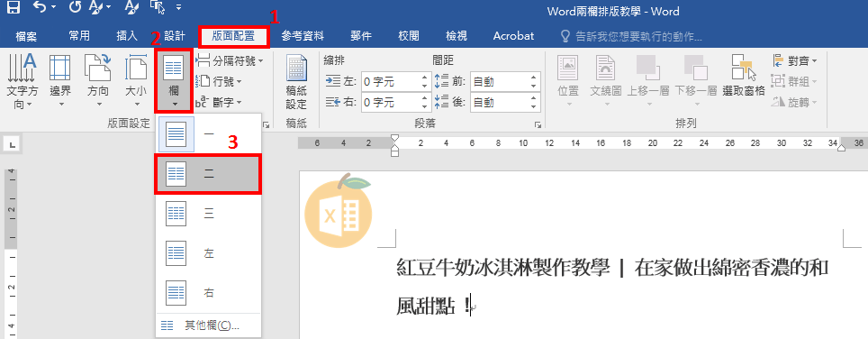Open Paragraph (段落) dialog launcher

pyautogui.click(x=538, y=125)
